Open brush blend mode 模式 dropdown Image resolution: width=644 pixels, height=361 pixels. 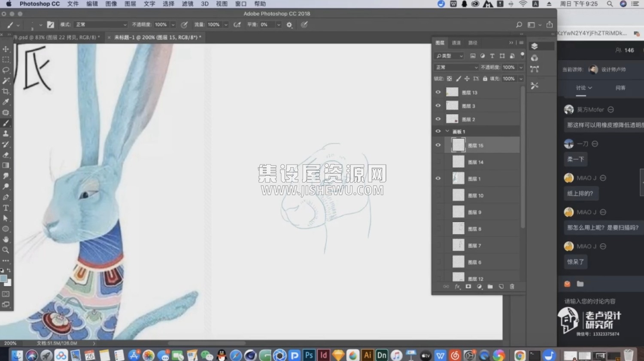coord(100,24)
